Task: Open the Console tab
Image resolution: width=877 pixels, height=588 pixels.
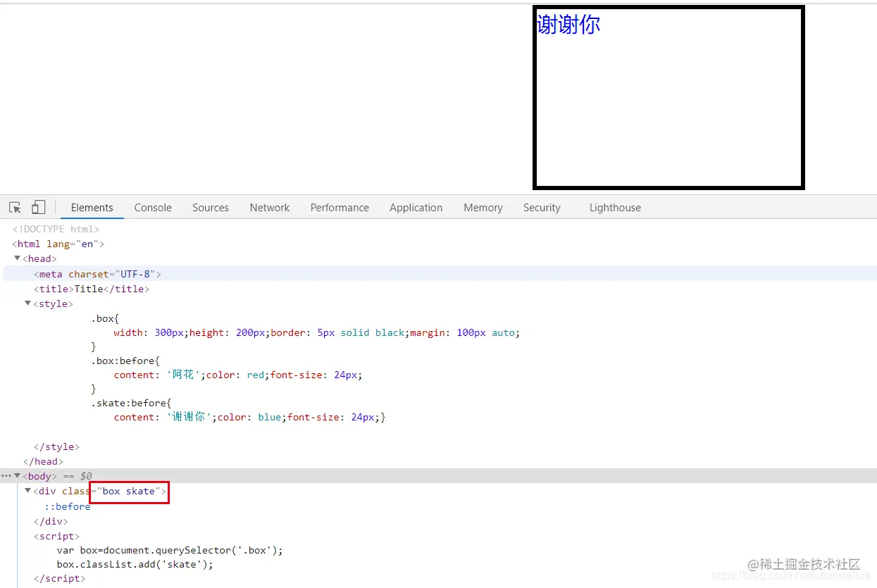Action: (x=153, y=208)
